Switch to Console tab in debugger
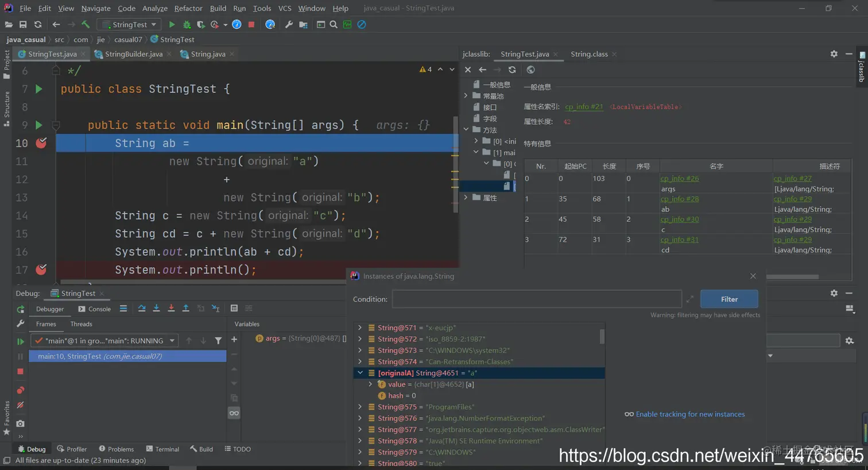Screen dimensions: 868x470 (95, 309)
